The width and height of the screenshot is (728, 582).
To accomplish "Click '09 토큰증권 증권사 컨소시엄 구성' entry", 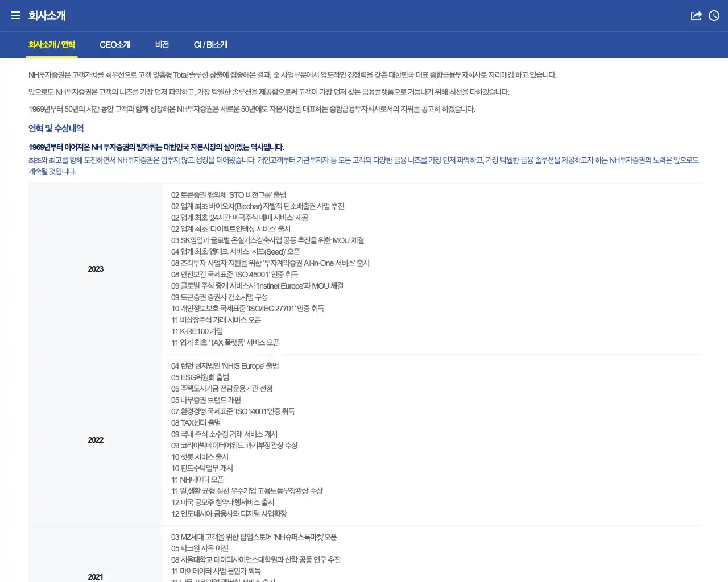I will [x=220, y=297].
